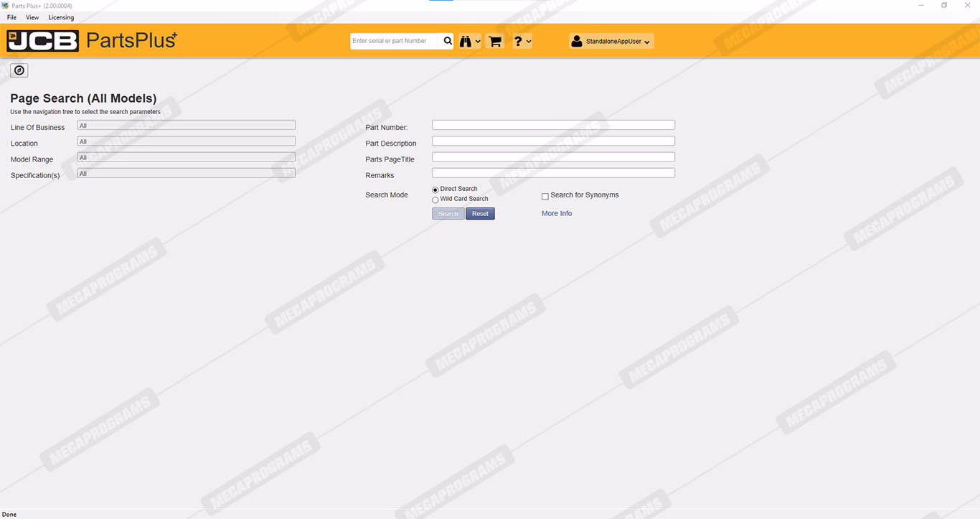This screenshot has width=980, height=519.
Task: Click the 'Done' status bar text
Action: [x=9, y=514]
